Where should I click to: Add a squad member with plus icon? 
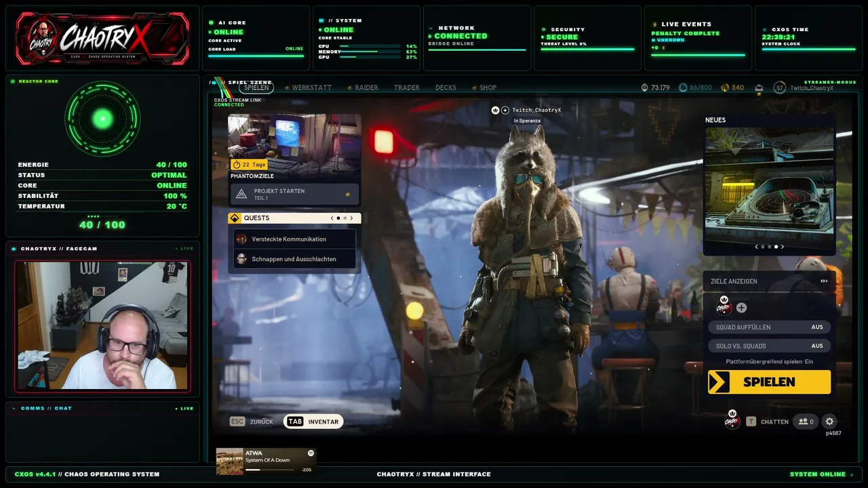tap(741, 308)
